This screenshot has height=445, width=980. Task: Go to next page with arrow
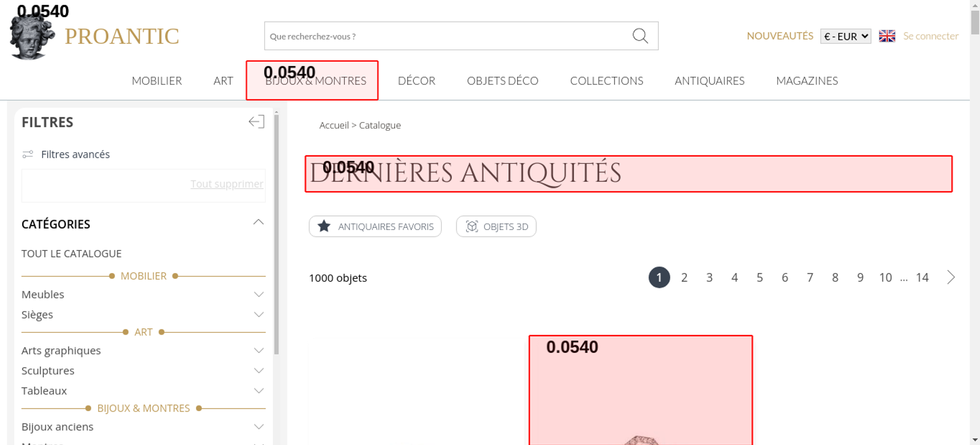[951, 277]
